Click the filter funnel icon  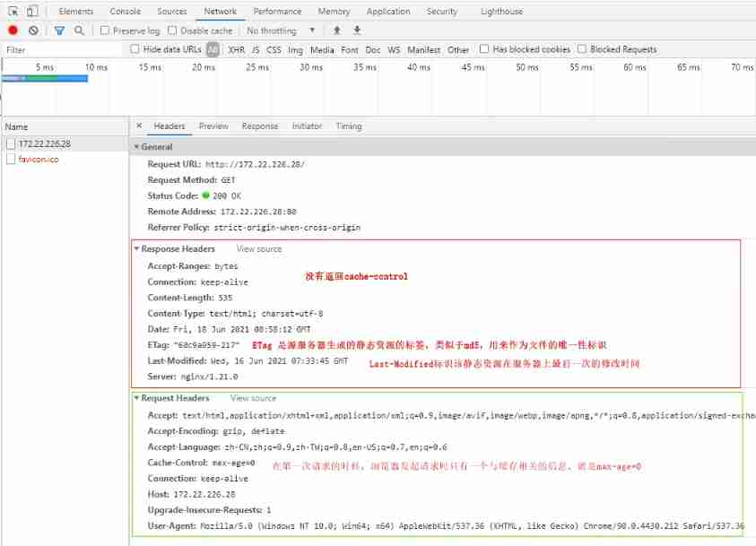pos(59,30)
